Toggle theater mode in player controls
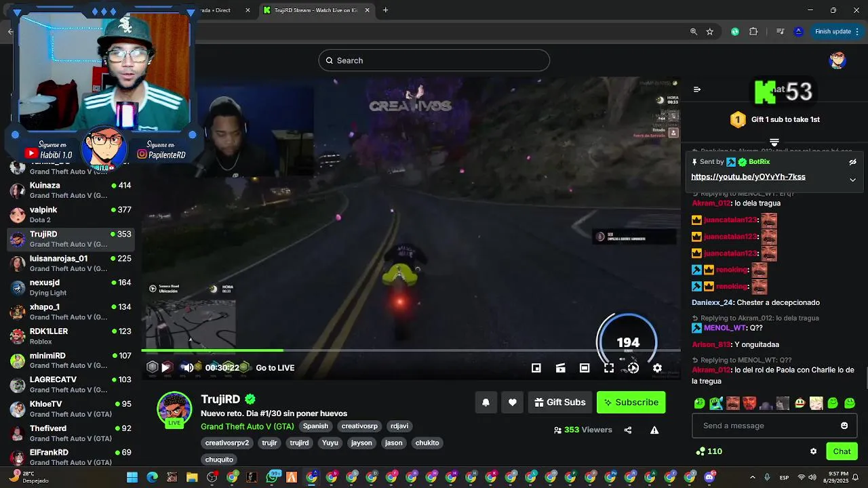Image resolution: width=868 pixels, height=488 pixels. 585,368
